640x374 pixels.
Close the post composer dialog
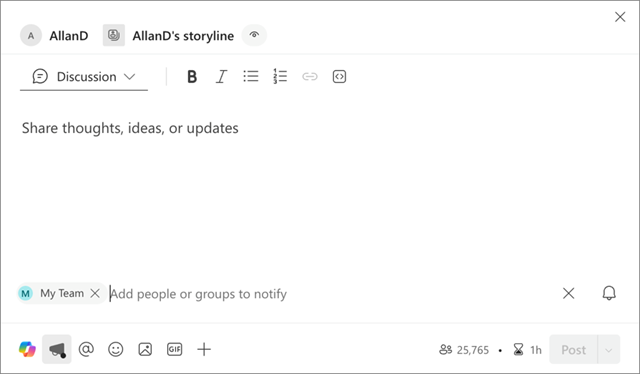pos(620,17)
